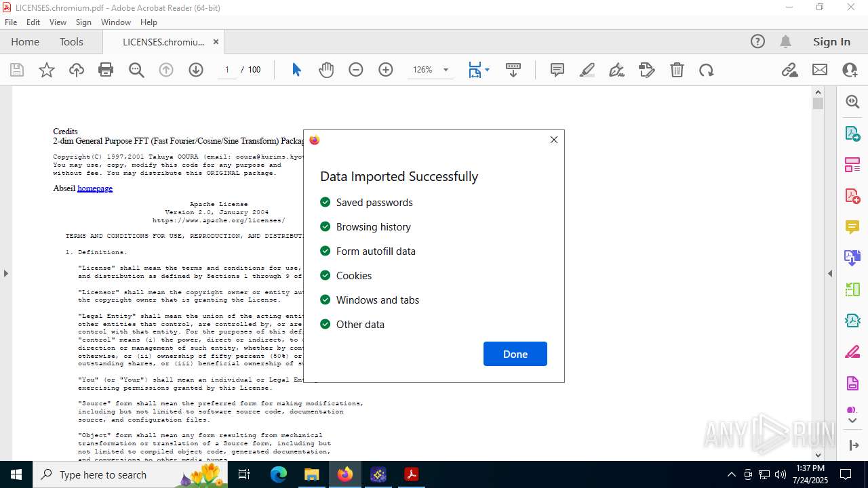Send the file by email icon

pyautogui.click(x=820, y=70)
